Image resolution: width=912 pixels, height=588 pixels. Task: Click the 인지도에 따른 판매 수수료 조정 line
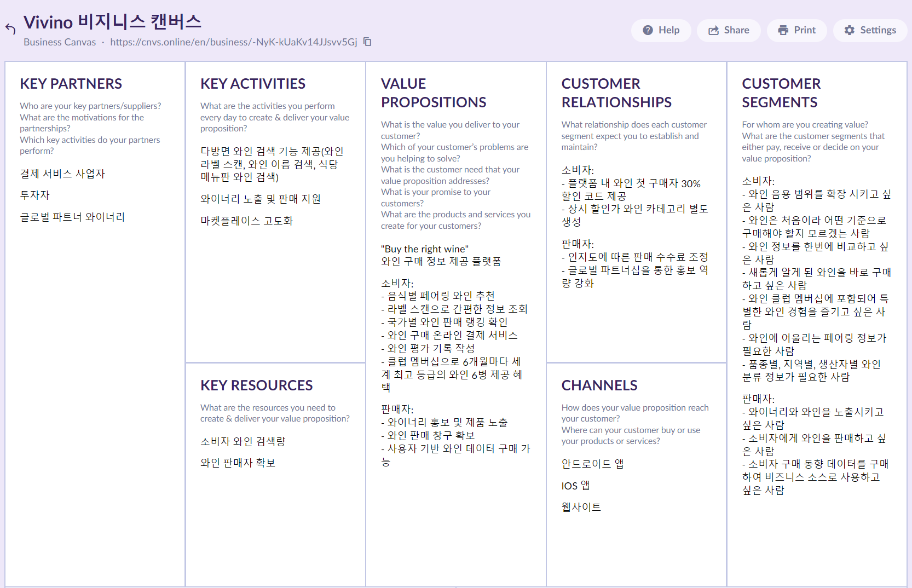(635, 257)
